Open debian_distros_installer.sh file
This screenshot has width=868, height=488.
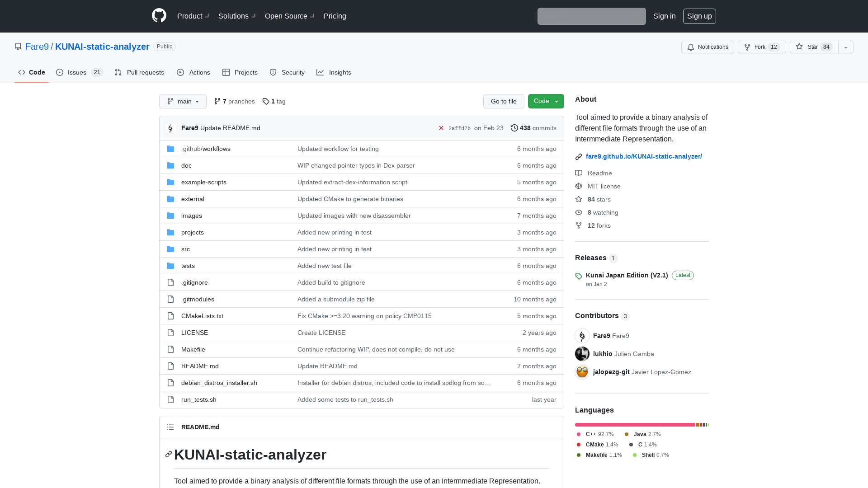(219, 383)
